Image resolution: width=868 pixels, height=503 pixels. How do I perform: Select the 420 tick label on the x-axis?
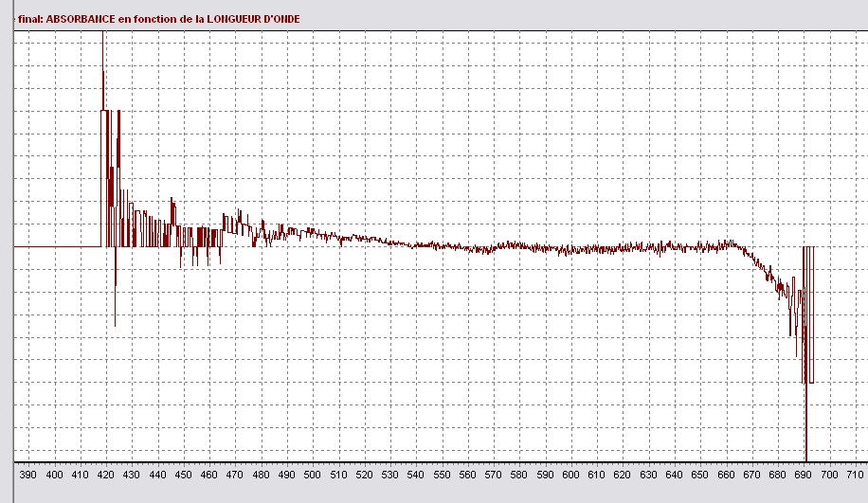point(105,475)
